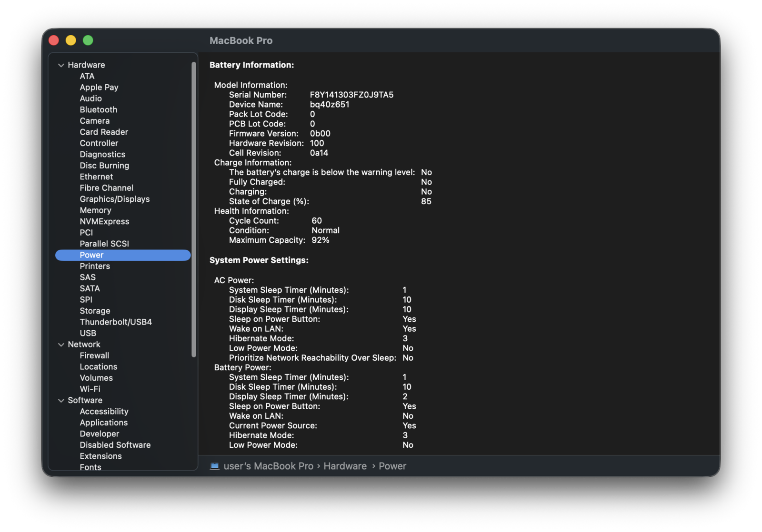This screenshot has width=762, height=532.
Task: Click the laptop icon in the path bar
Action: (x=215, y=466)
